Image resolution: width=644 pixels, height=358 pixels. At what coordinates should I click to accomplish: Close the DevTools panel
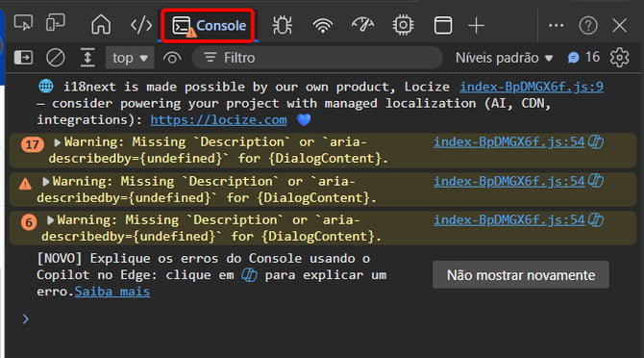click(x=619, y=25)
